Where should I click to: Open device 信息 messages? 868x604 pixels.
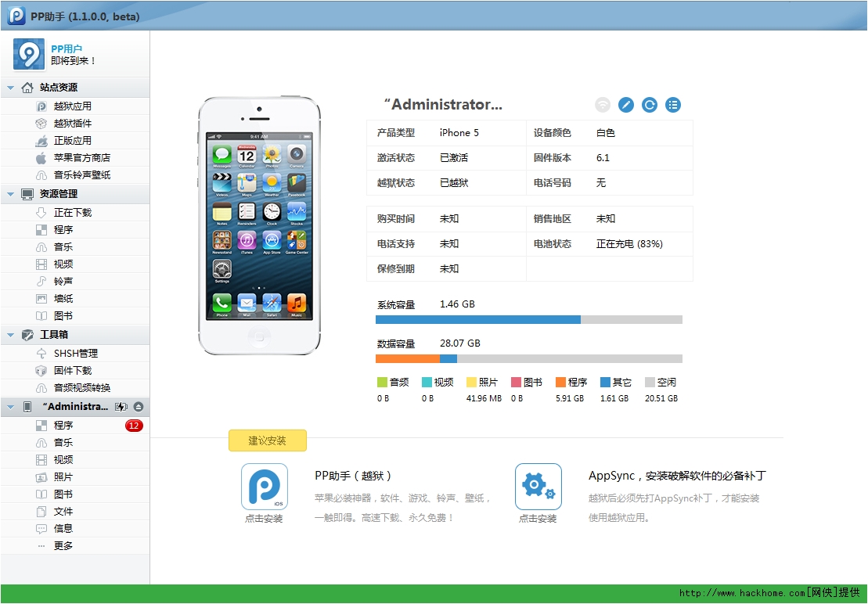tap(74, 528)
